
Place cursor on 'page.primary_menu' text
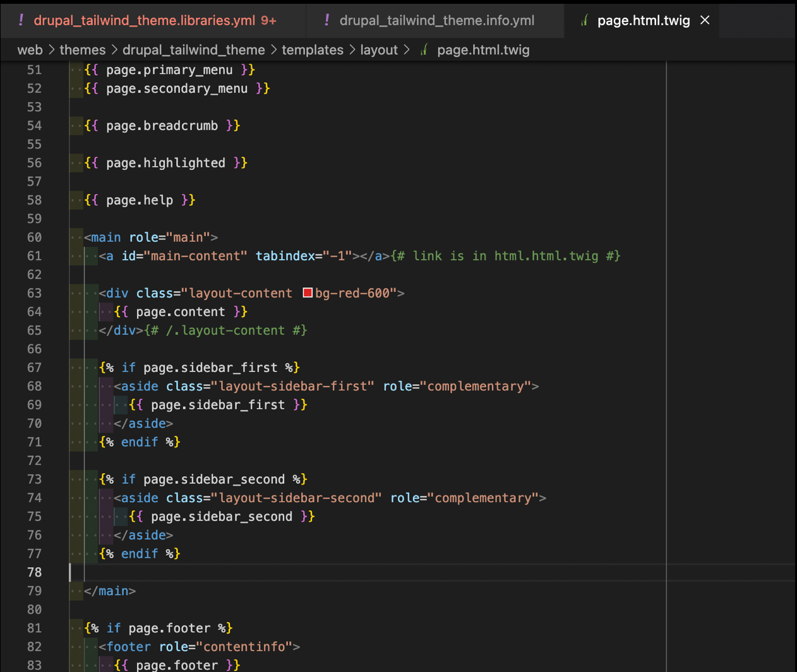[x=169, y=70]
